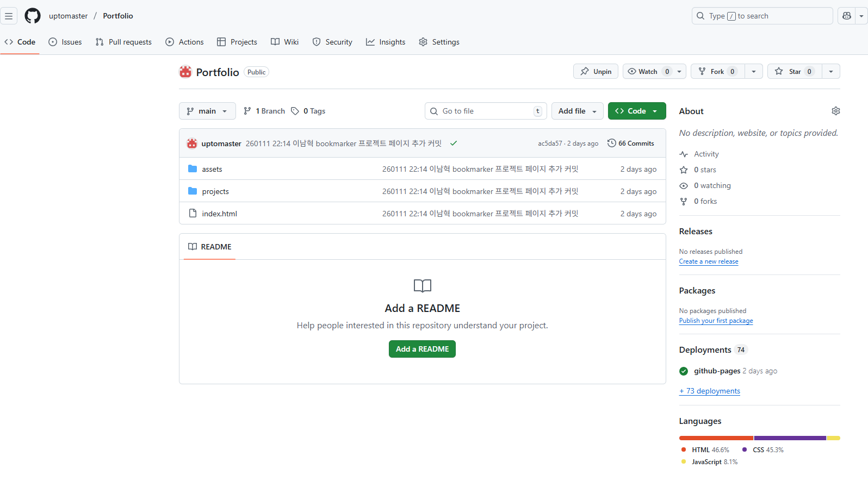Open the Copilot icon in header

click(846, 16)
